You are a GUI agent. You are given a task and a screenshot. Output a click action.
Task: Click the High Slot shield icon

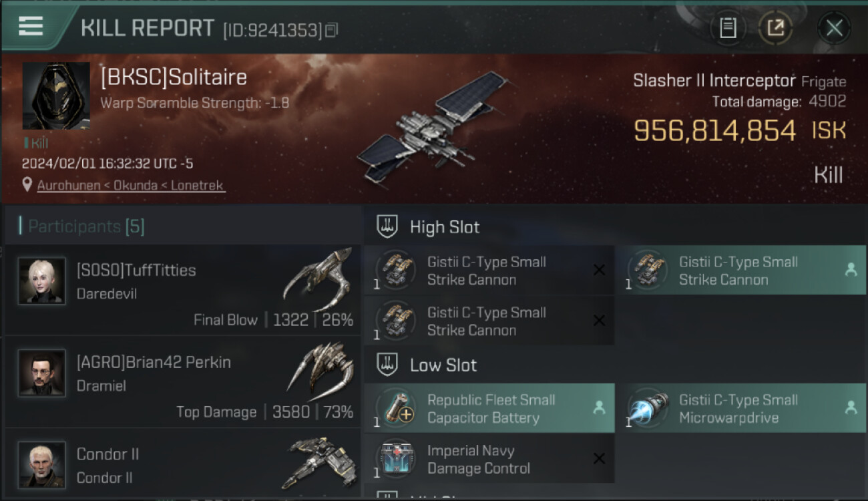click(x=388, y=226)
